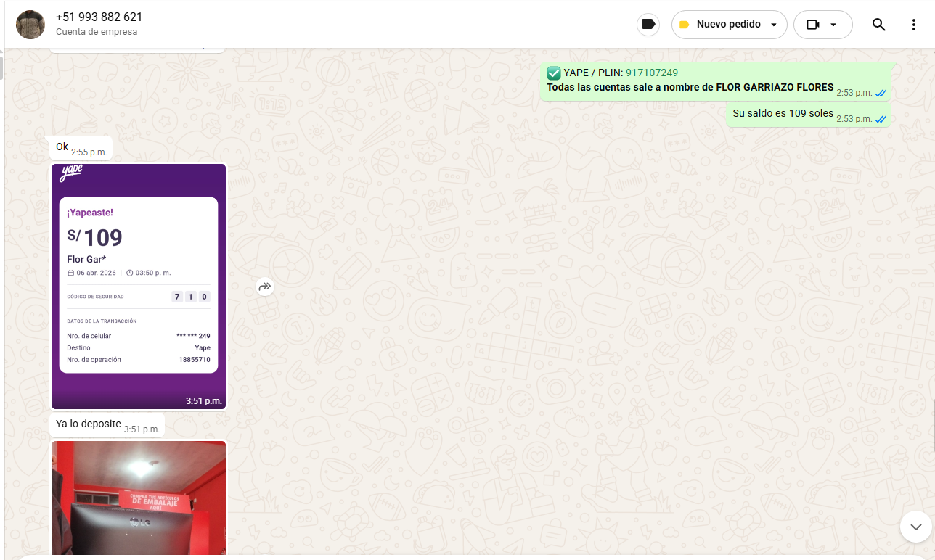The image size is (935, 560).
Task: Click read receipt ticks on saldo message
Action: coord(881,119)
